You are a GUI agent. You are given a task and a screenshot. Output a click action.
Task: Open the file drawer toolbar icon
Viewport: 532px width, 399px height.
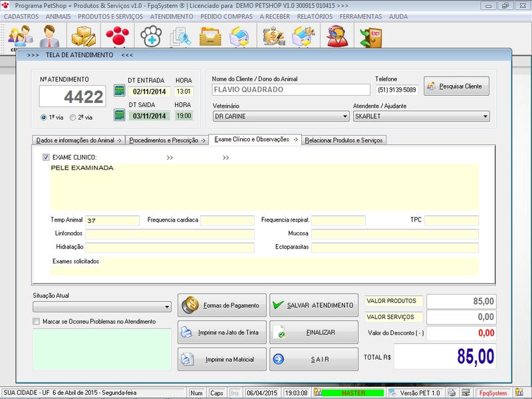point(211,36)
